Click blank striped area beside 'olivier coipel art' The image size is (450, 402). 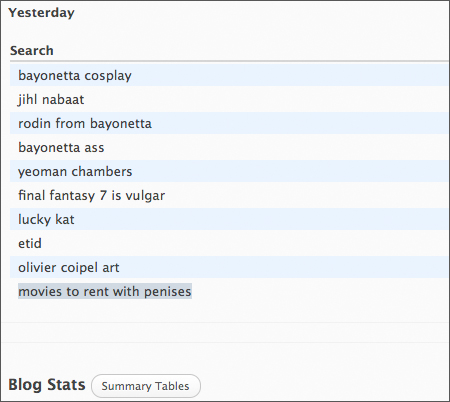(x=283, y=267)
